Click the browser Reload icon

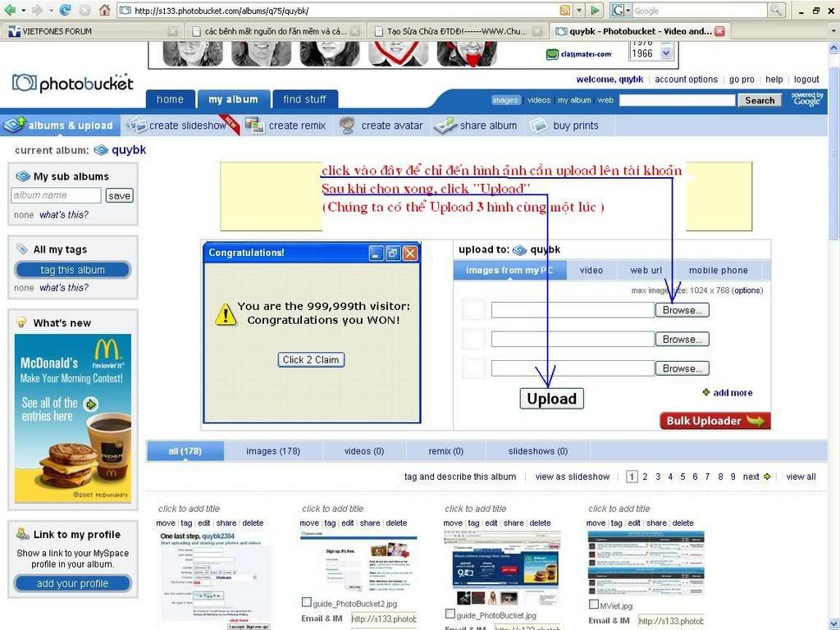[65, 10]
